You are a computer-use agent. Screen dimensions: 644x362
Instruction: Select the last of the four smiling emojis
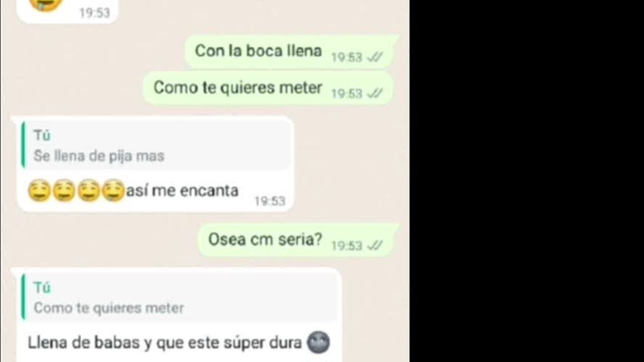pyautogui.click(x=113, y=191)
